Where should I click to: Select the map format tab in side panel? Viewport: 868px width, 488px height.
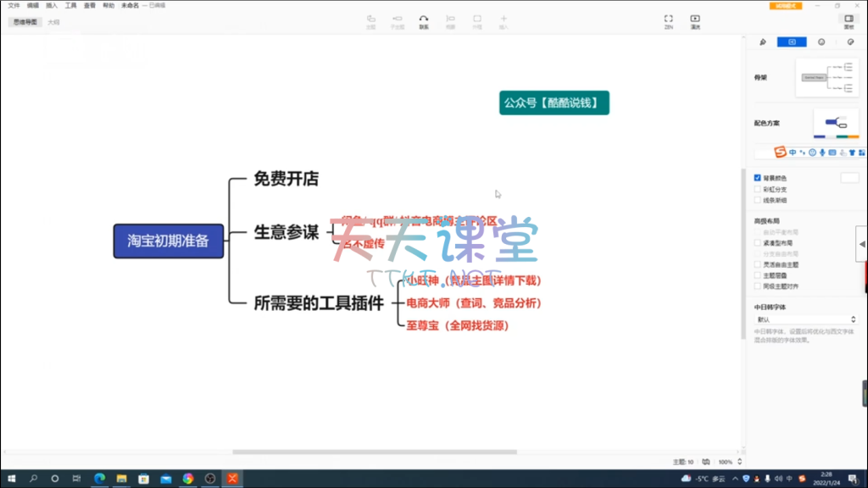pyautogui.click(x=792, y=42)
